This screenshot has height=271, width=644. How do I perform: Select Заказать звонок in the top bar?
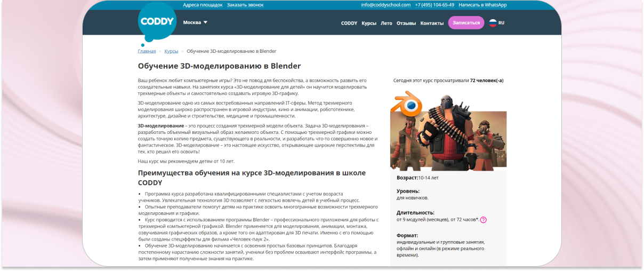click(245, 5)
